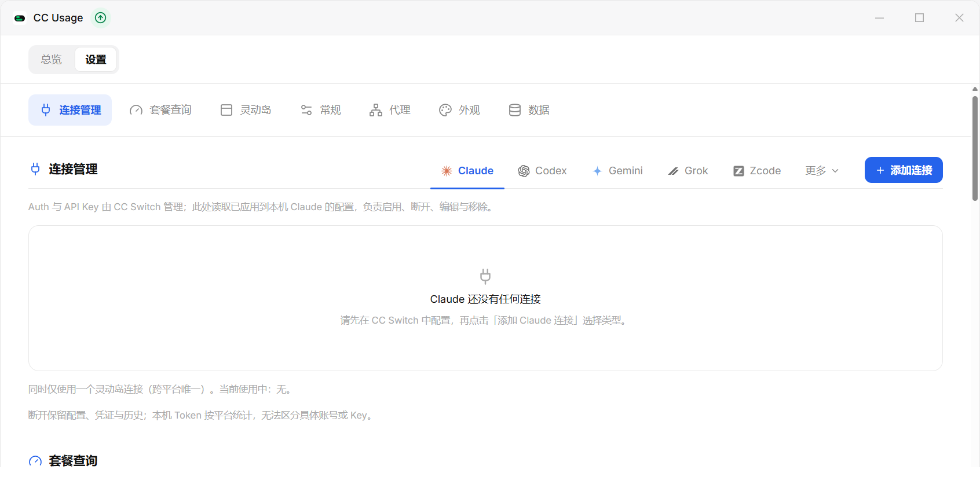Switch to the 总览 tab
The image size is (980, 495).
tap(52, 60)
